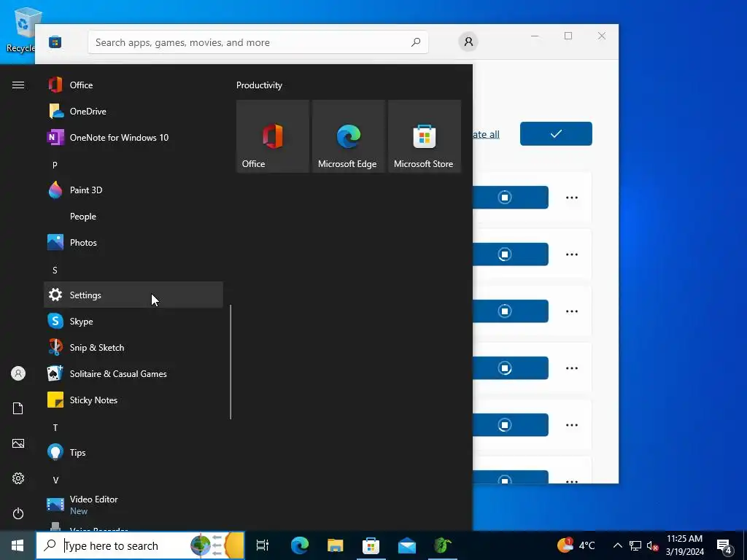Open Settings from the app list
Screen dimensions: 747x560
(x=133, y=295)
